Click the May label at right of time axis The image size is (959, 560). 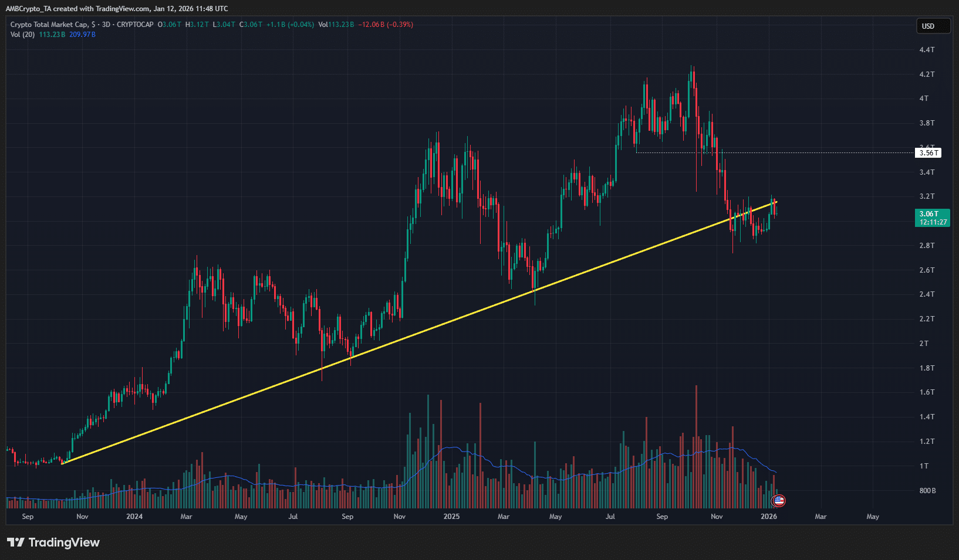872,517
